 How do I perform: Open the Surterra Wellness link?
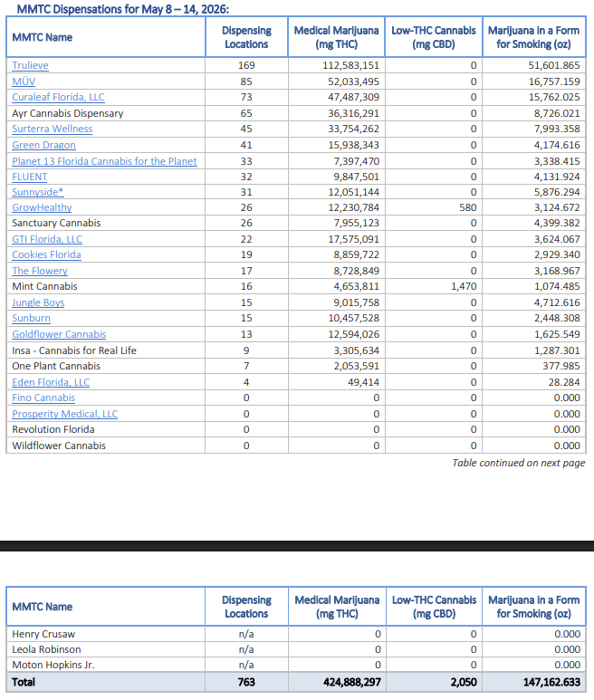tap(53, 129)
